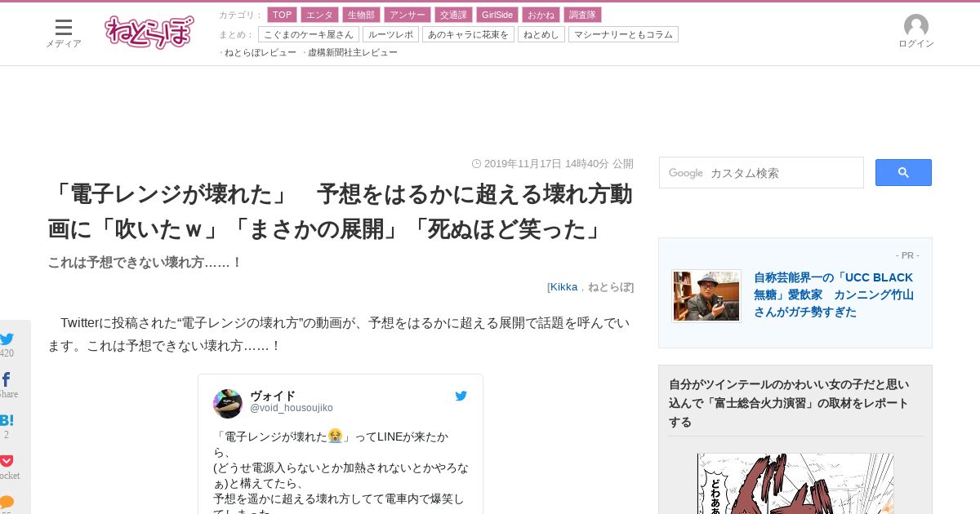Select the エンタ category tab
980x514 pixels.
pos(320,15)
